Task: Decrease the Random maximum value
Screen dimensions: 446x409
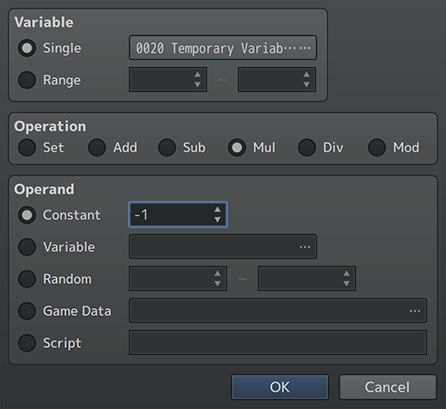Action: 346,284
